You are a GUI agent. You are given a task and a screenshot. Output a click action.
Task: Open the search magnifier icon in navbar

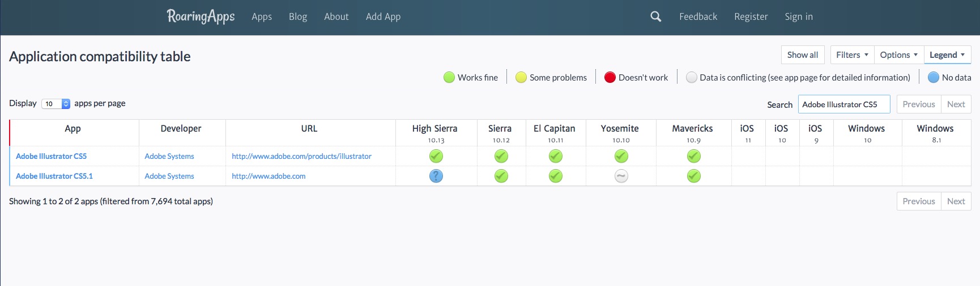click(655, 16)
